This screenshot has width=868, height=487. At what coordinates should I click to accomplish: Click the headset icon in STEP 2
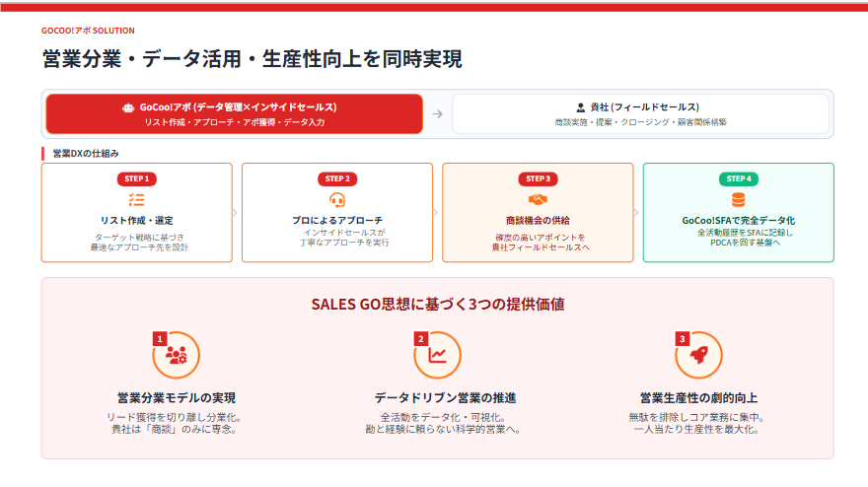coord(337,200)
